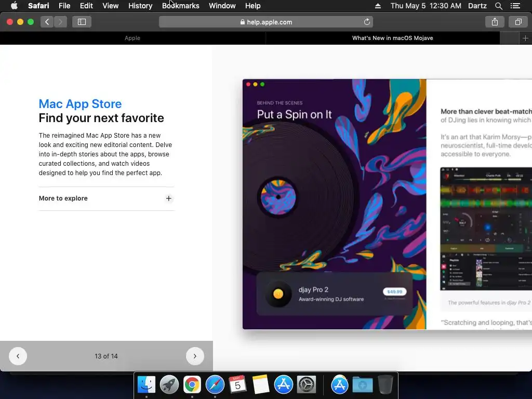532x399 pixels.
Task: Click the Put a Spin on It artwork
Action: click(334, 204)
